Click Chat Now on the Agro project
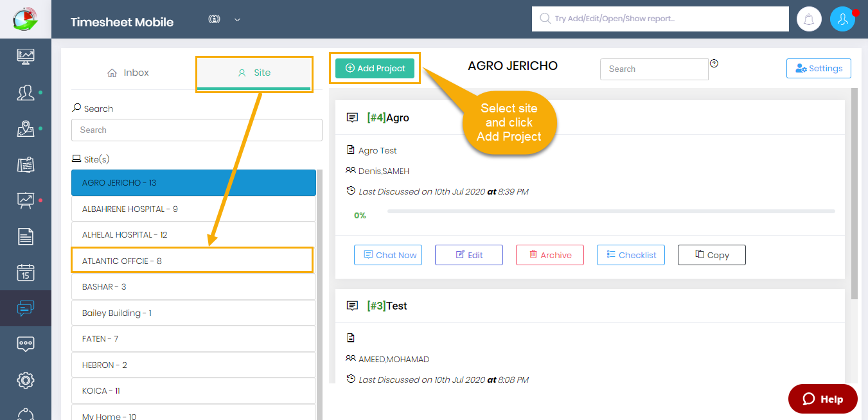Viewport: 868px width, 420px height. pyautogui.click(x=388, y=255)
